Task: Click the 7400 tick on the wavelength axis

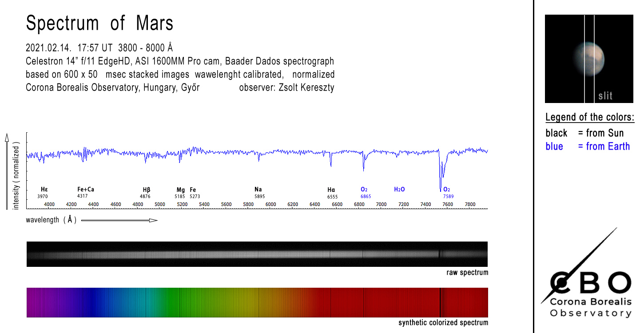Action: (x=425, y=205)
